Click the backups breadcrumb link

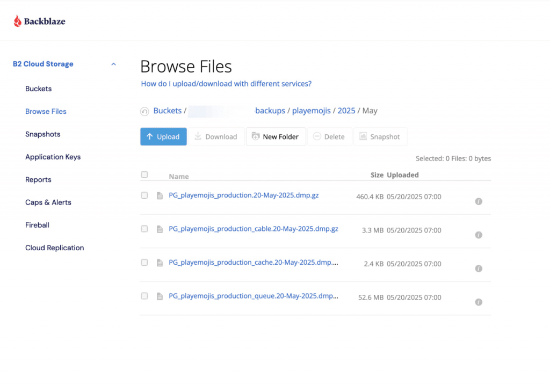tap(270, 111)
